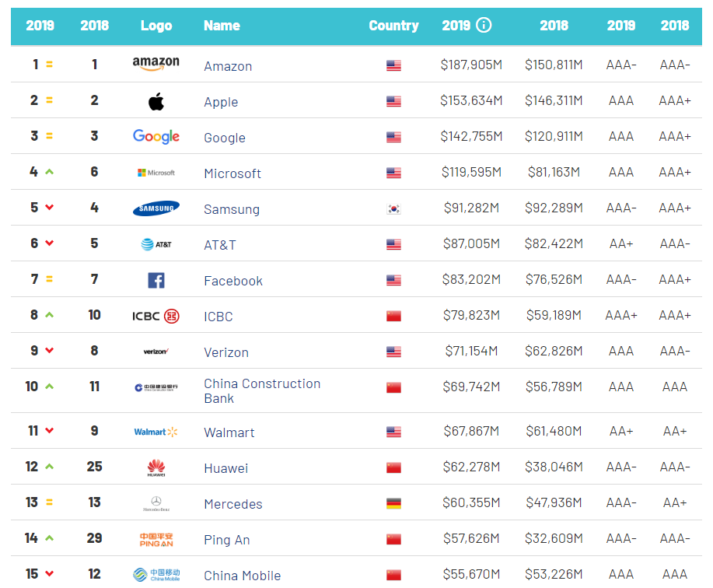Sort by the Country column header
Screen dimensions: 713x588
tap(393, 26)
